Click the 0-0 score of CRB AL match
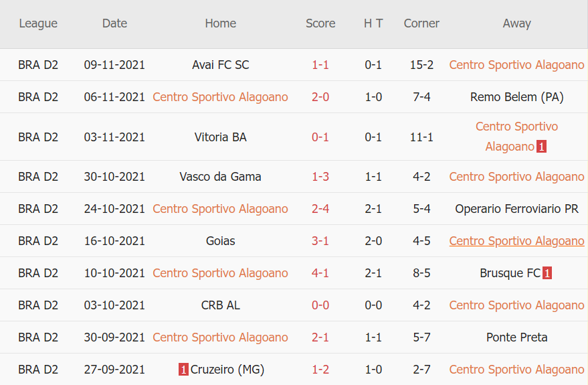Screen dimensions: 588x385 320,305
